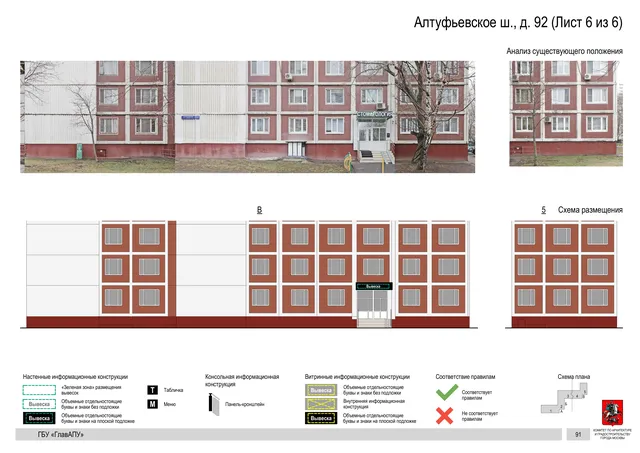Click the underlined 'В' facade label
The width and height of the screenshot is (640, 453).
(x=259, y=210)
